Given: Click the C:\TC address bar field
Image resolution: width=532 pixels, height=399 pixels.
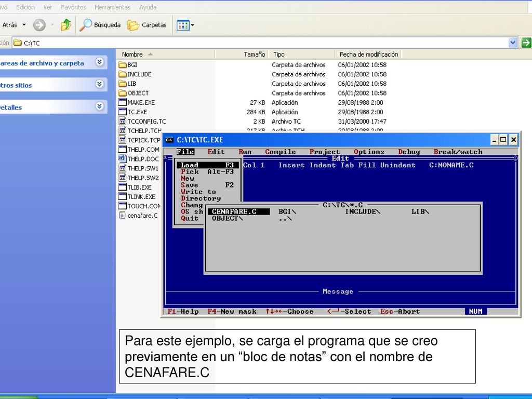Looking at the screenshot, I should (x=260, y=43).
